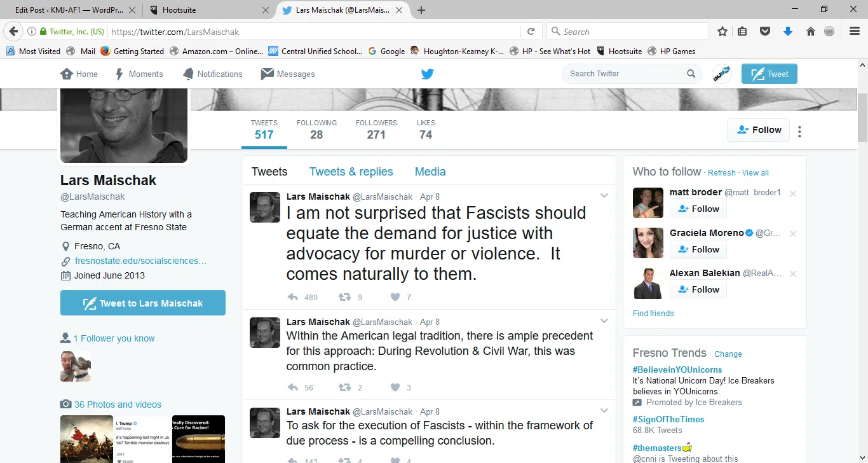Screen dimensions: 868x463
Task: Open Most Visited bookmarks folder
Action: [33, 52]
